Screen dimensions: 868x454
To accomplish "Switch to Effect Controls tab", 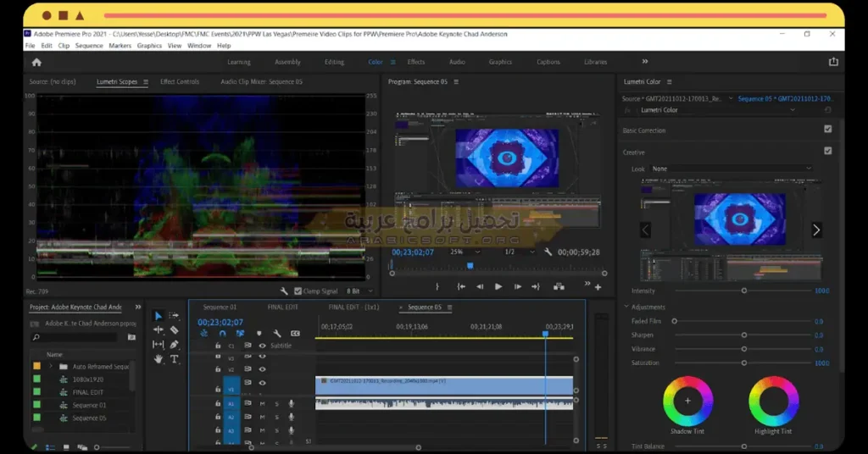I will click(x=180, y=82).
